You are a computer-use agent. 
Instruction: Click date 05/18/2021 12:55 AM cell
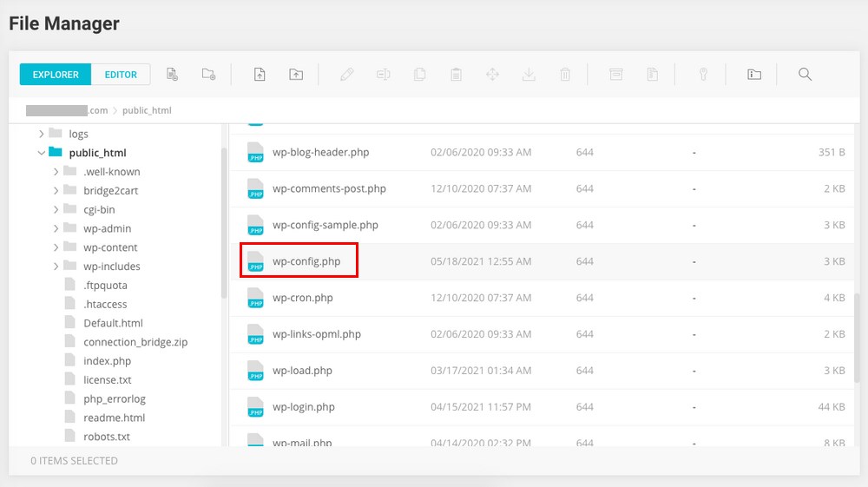481,261
